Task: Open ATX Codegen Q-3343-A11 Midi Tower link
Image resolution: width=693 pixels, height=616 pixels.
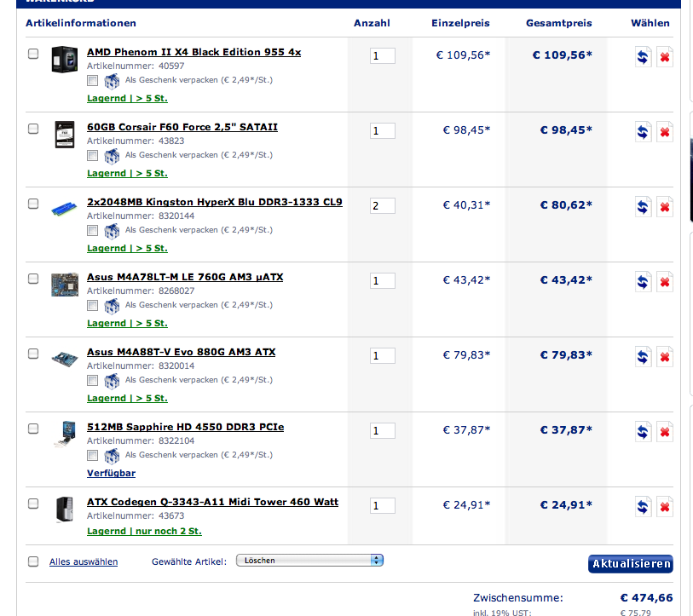Action: (212, 502)
